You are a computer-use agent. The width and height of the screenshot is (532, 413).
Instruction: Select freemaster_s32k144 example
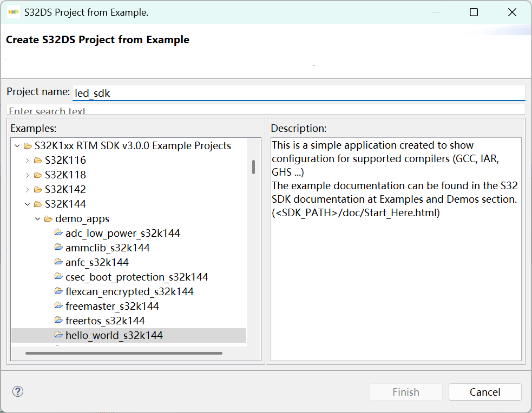[112, 307]
